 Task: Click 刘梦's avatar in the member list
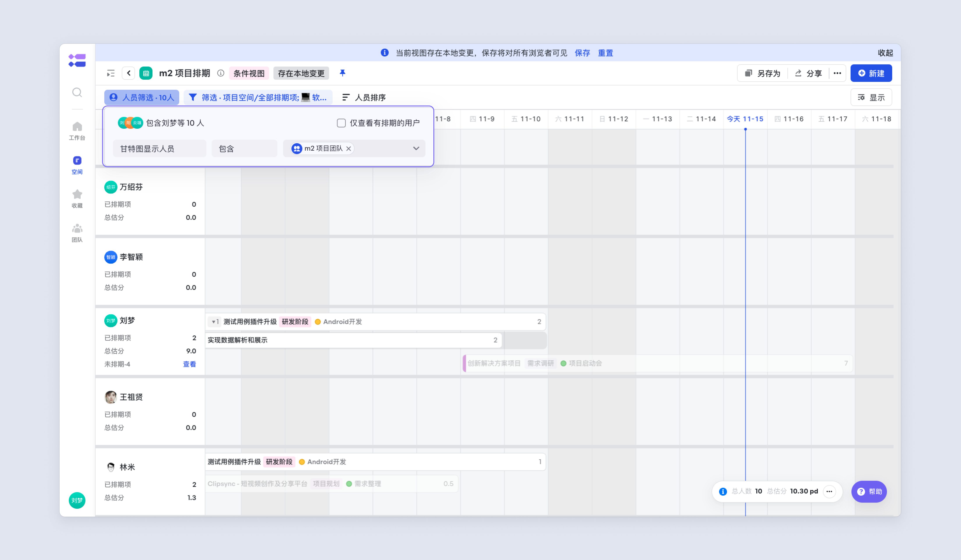[x=111, y=321]
